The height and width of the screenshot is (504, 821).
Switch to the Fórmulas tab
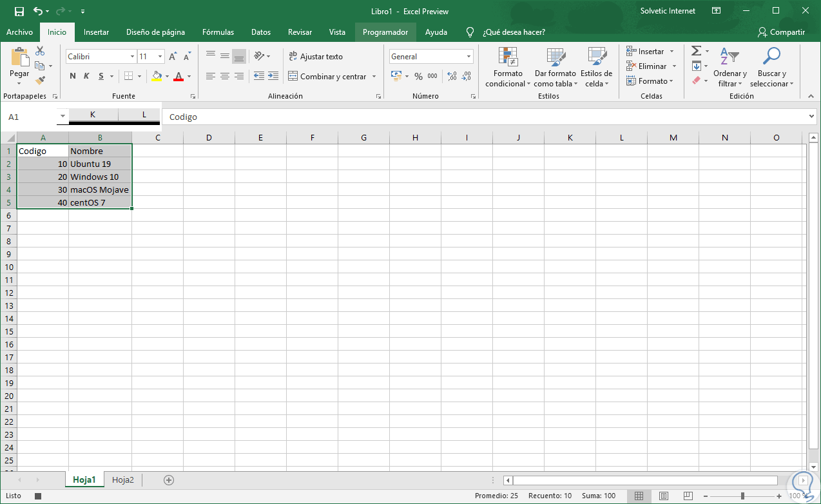(x=218, y=32)
